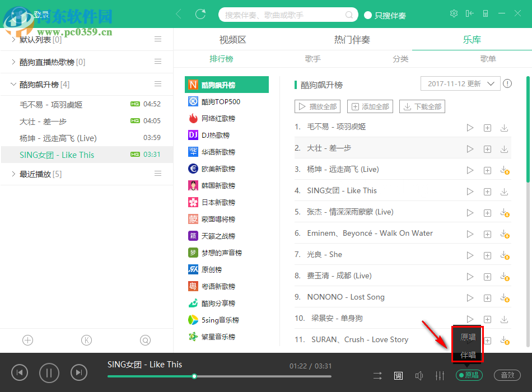Open the lyrics display icon
The image size is (532, 392).
[x=398, y=375]
